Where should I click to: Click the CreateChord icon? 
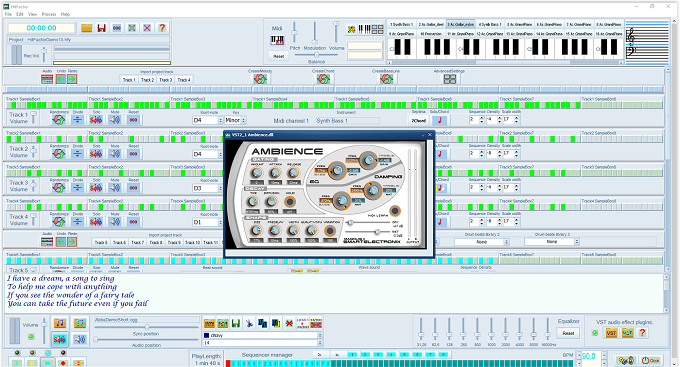click(323, 79)
